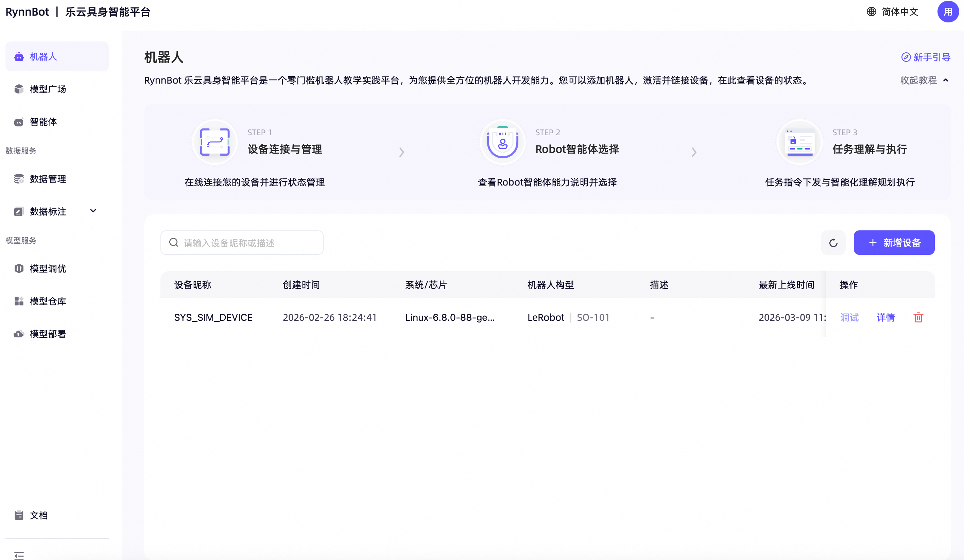The width and height of the screenshot is (964, 560).
Task: Click the Linux-6.8.0-88-ge... system cell
Action: tap(450, 317)
